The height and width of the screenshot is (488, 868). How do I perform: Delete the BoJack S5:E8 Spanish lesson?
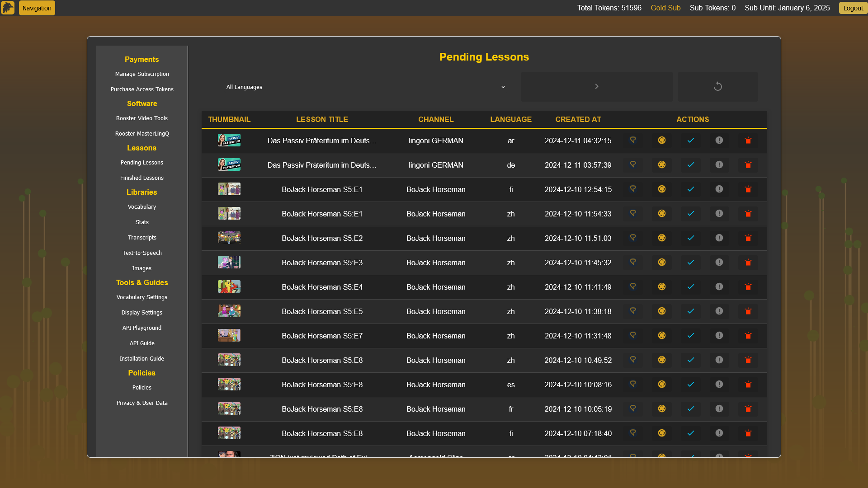pyautogui.click(x=748, y=385)
